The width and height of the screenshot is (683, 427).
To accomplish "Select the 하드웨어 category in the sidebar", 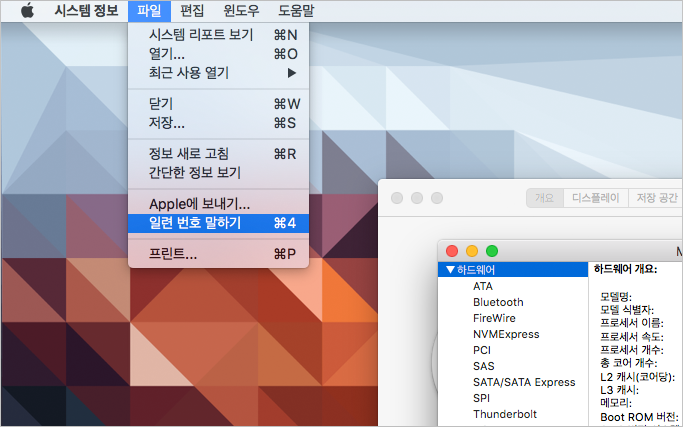I will 513,270.
